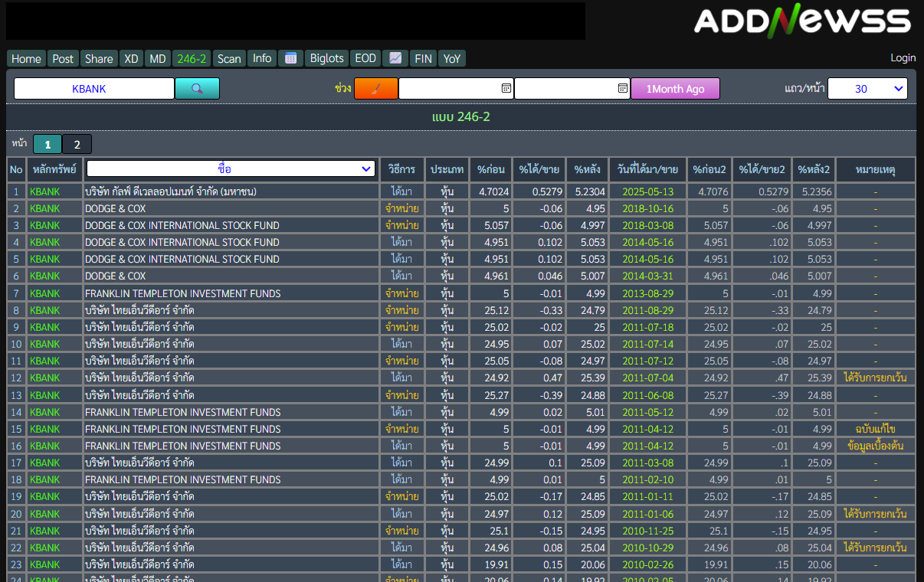The width and height of the screenshot is (924, 582).
Task: Open calendar picker in start date field
Action: point(506,89)
